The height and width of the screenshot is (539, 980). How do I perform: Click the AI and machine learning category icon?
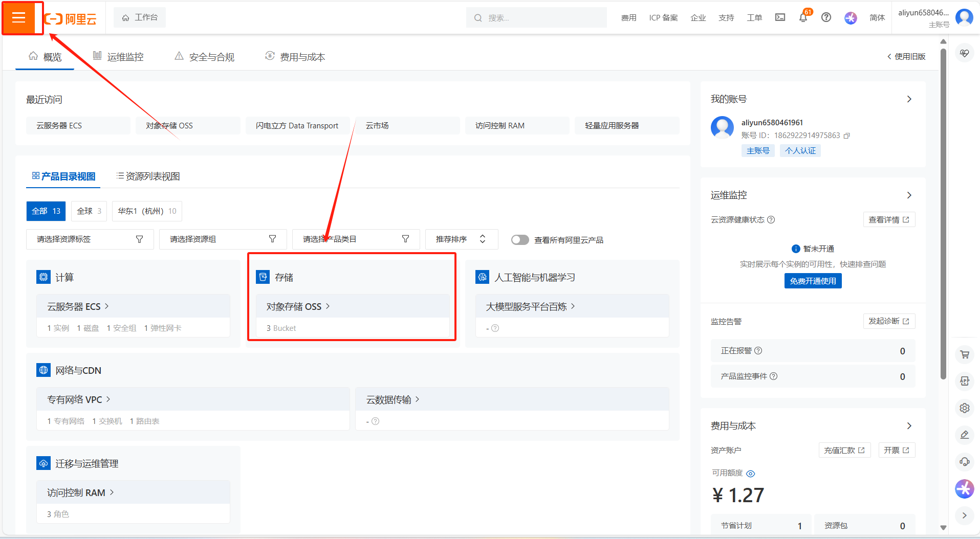coord(483,277)
